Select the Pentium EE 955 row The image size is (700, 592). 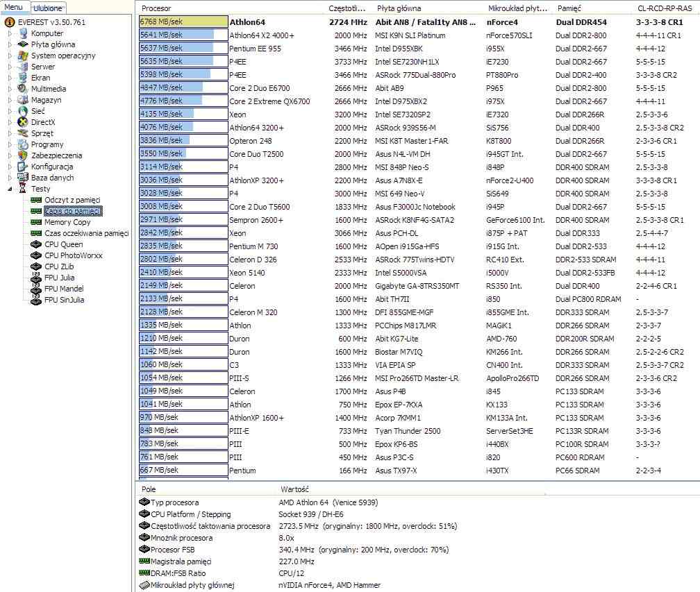(x=417, y=48)
